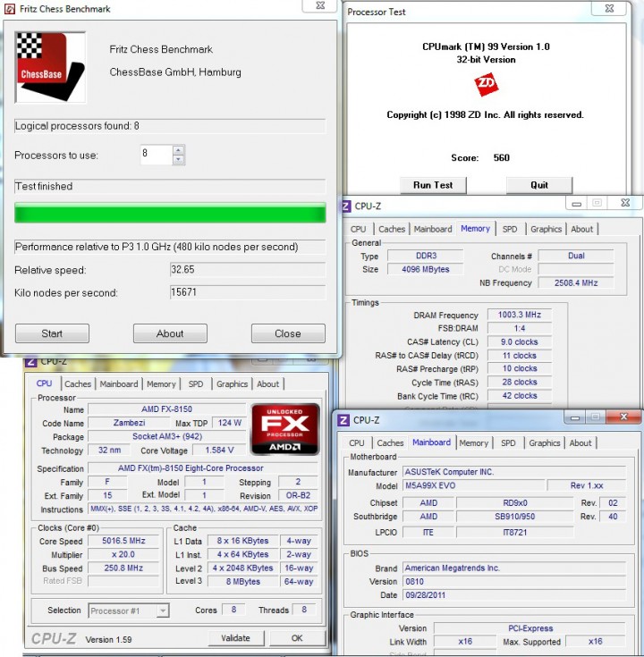Switch to the Mainboard tab in the CPU-Z CPU window
Screen dimensions: 644x657
119,383
